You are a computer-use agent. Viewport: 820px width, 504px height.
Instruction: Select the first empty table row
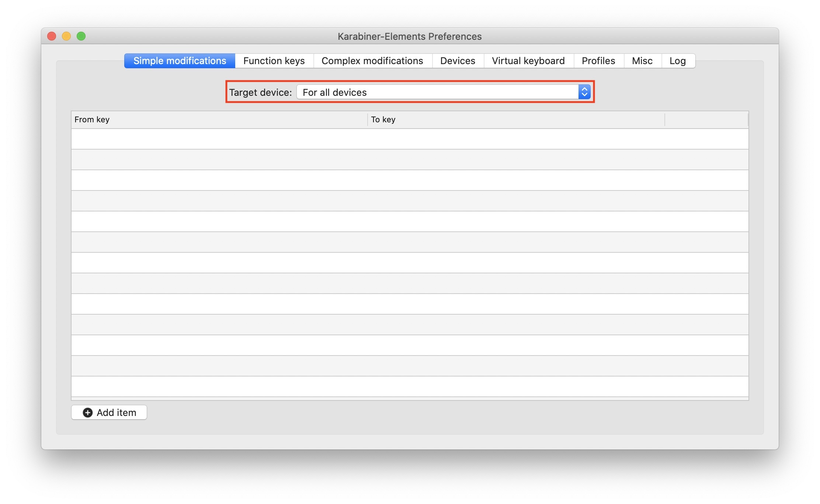(x=409, y=139)
